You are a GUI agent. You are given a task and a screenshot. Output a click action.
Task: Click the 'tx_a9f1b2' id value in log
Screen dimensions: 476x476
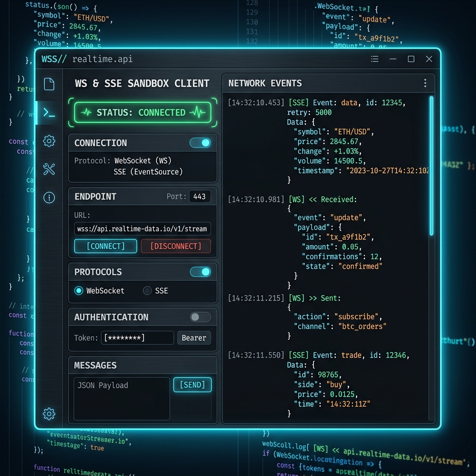pyautogui.click(x=348, y=237)
